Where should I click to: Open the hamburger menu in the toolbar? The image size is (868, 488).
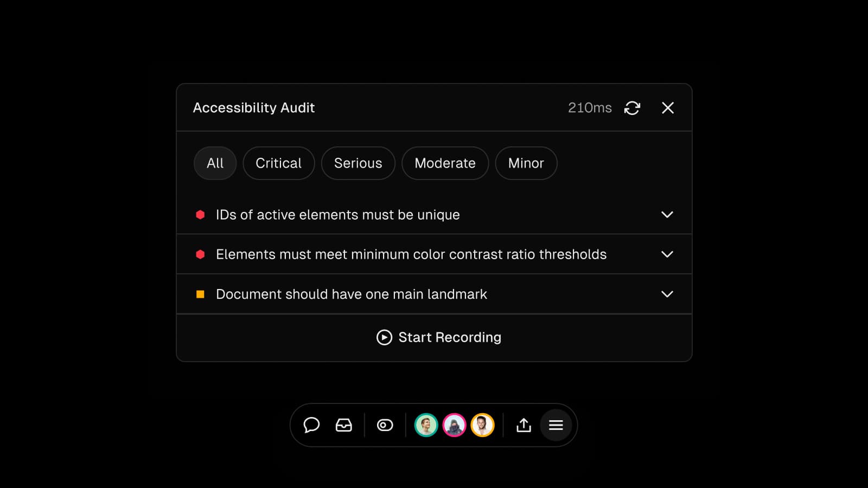point(556,425)
